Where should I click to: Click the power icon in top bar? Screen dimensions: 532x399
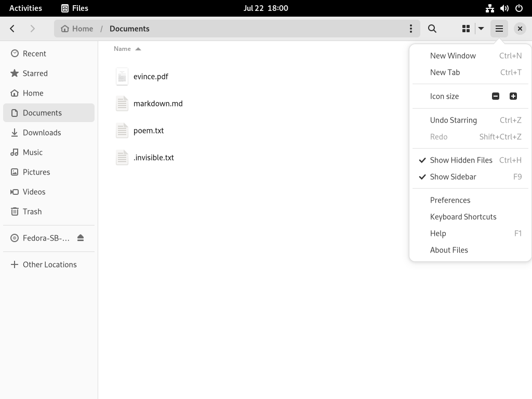[519, 8]
